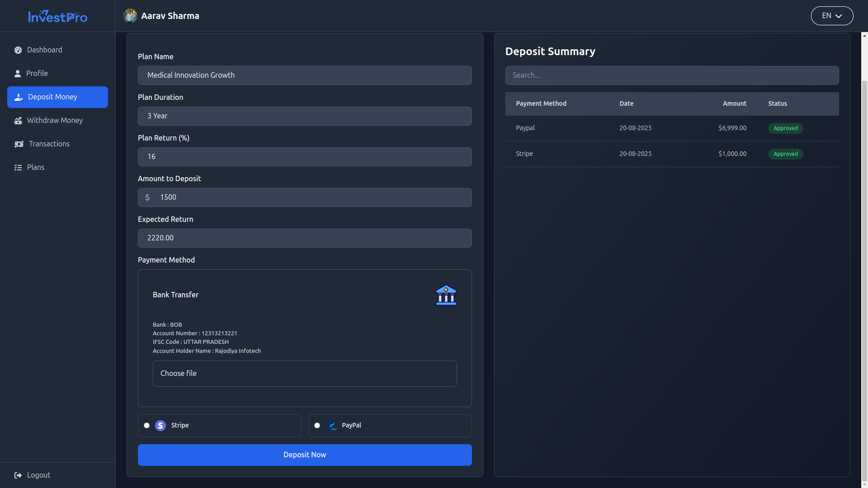Click Aarav Sharma's avatar picture
The width and height of the screenshot is (868, 488).
(x=130, y=16)
